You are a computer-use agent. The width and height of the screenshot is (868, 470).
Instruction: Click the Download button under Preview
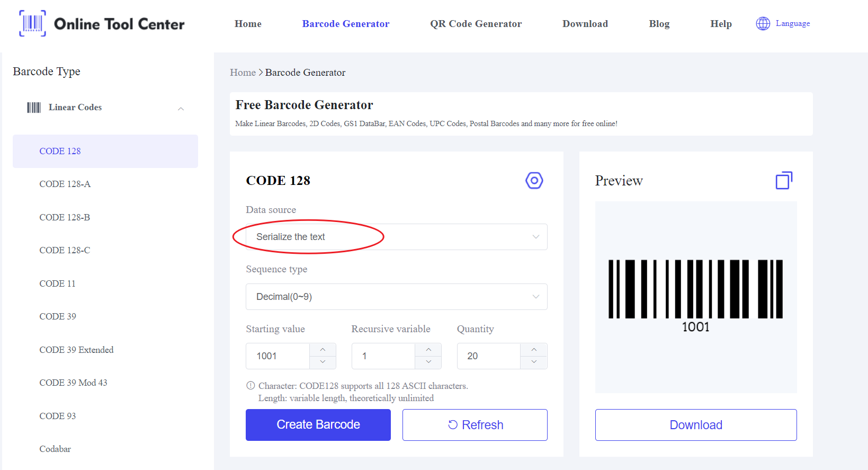696,425
